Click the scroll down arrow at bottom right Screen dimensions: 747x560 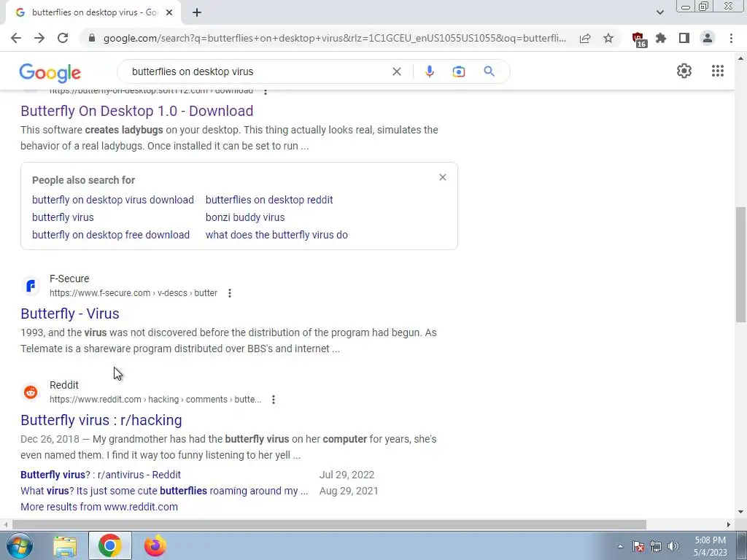click(x=741, y=512)
